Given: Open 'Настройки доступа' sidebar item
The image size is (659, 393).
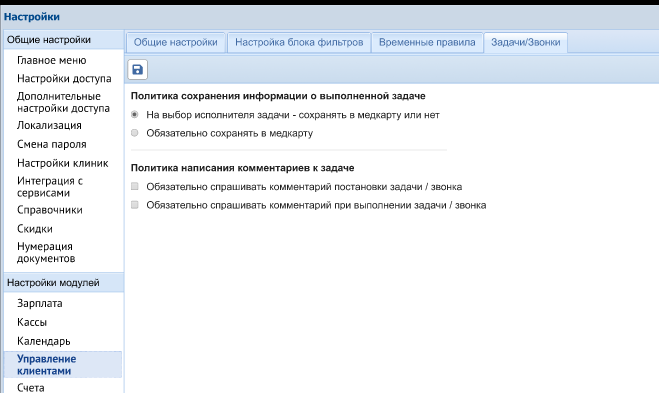Looking at the screenshot, I should [64, 79].
